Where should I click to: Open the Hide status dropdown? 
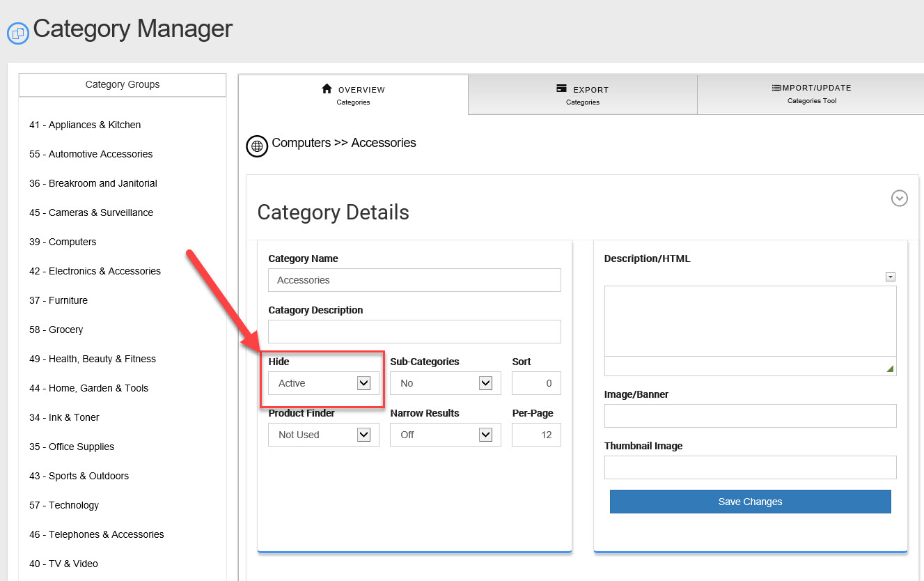click(x=324, y=383)
